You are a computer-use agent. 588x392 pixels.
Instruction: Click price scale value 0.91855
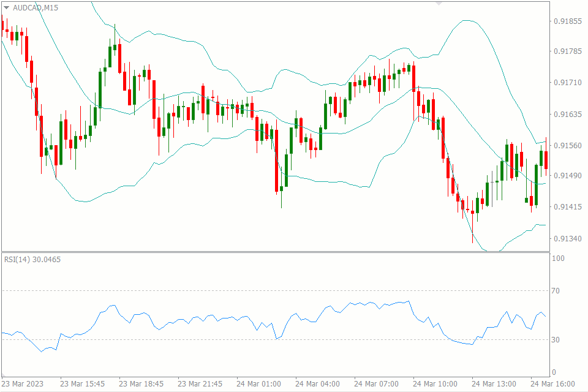568,21
